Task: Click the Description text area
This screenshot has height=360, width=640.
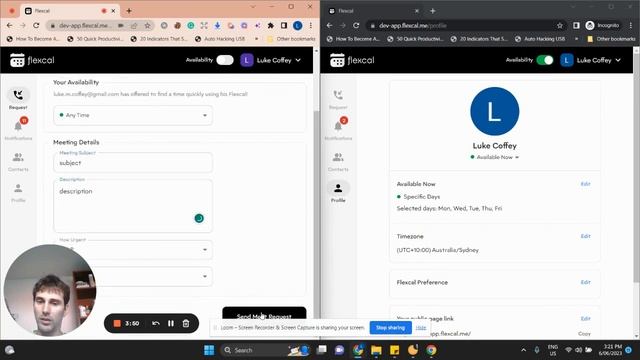Action: [133, 206]
